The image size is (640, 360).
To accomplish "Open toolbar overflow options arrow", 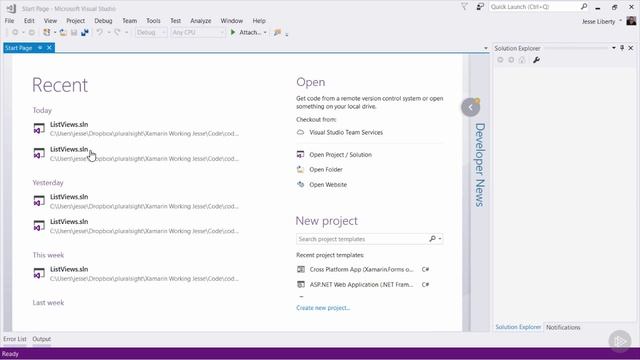I will 287,34.
